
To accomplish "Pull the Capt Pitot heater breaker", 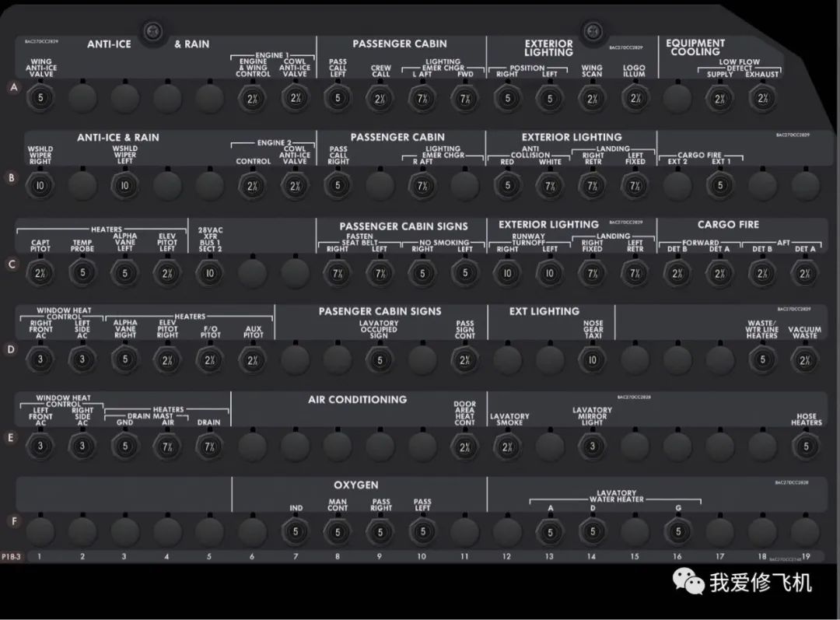I will coord(40,273).
